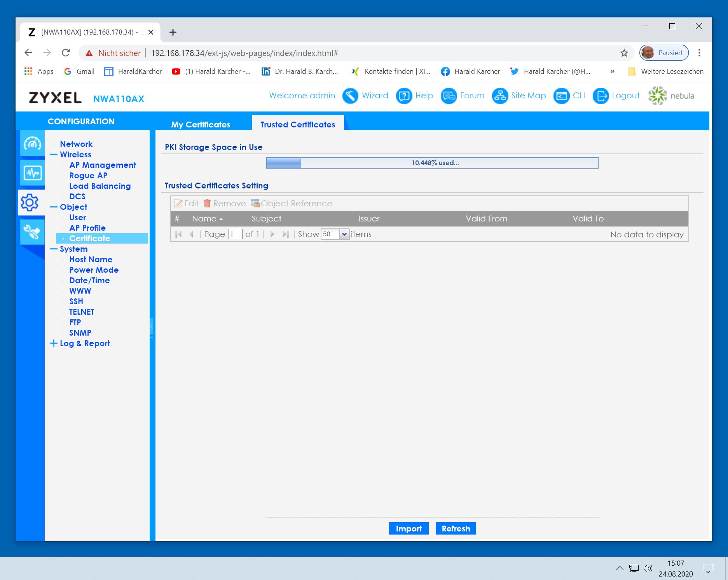Open the CLI console icon
This screenshot has height=580, width=728.
pyautogui.click(x=561, y=96)
